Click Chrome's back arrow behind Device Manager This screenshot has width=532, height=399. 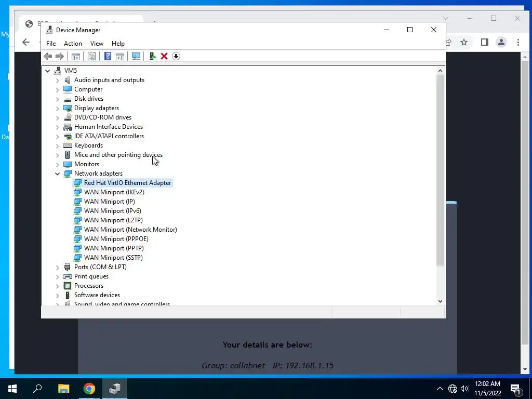[26, 42]
